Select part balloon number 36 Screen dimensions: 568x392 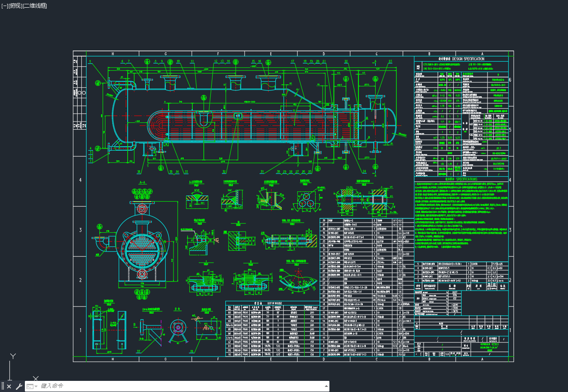pyautogui.click(x=139, y=172)
